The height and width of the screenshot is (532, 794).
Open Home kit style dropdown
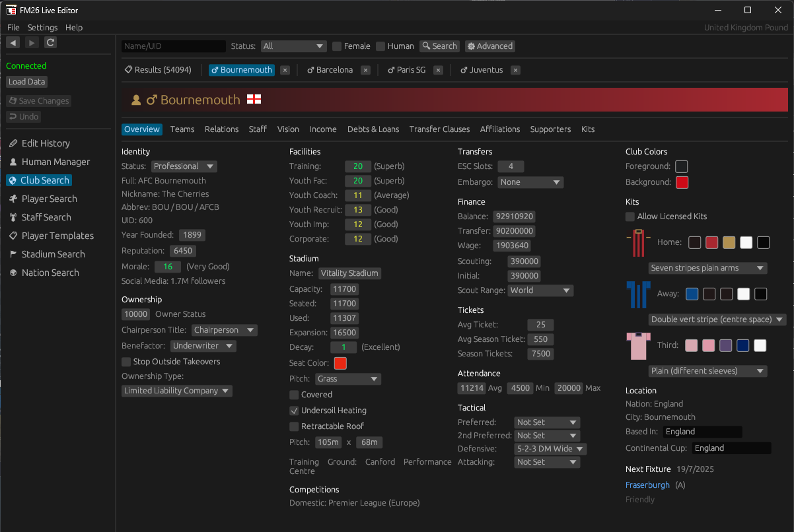click(707, 268)
